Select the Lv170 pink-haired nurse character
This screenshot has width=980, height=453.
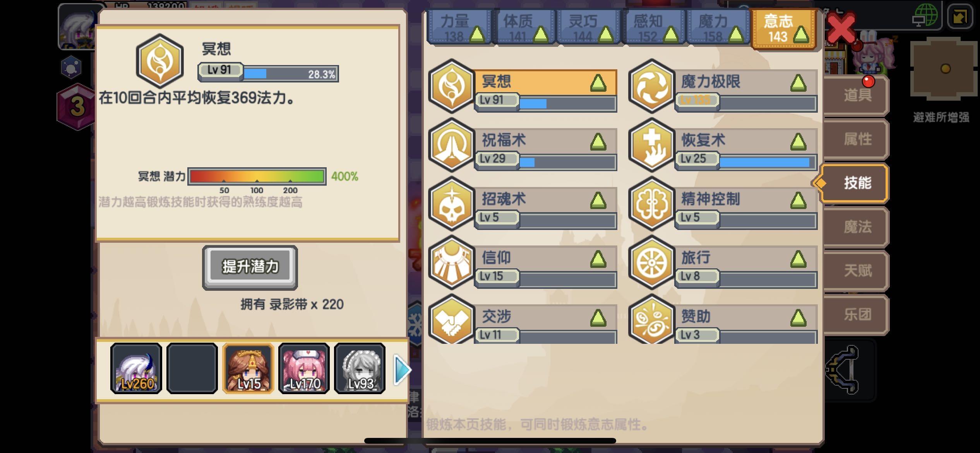304,368
